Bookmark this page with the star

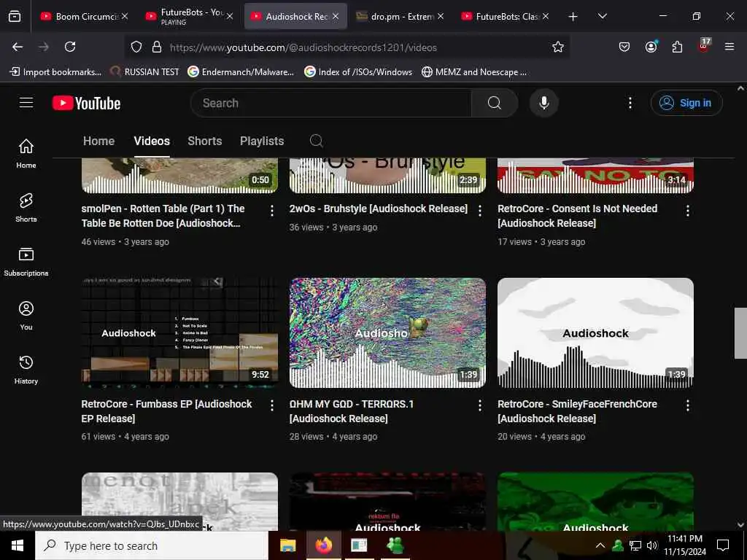(x=558, y=47)
